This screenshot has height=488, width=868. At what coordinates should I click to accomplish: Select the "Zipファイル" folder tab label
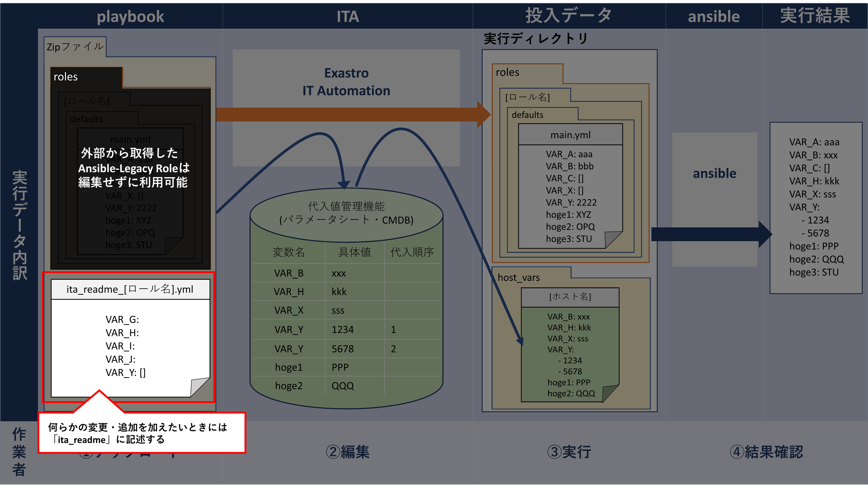pyautogui.click(x=75, y=47)
